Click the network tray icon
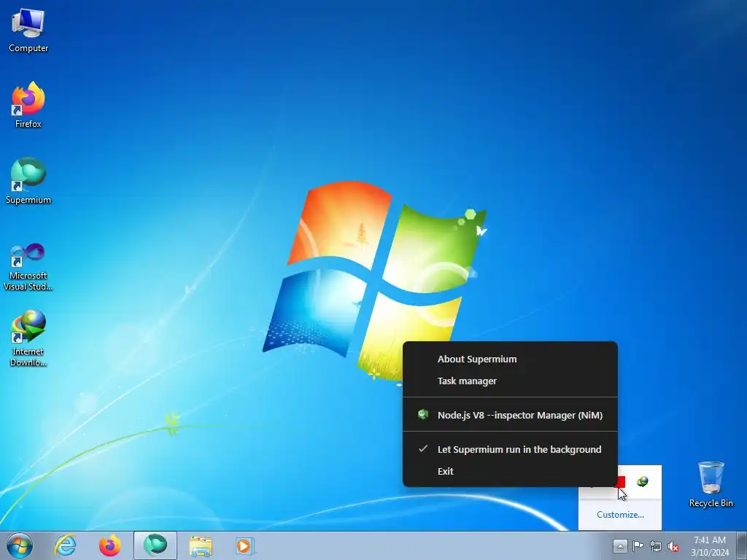 tap(656, 546)
